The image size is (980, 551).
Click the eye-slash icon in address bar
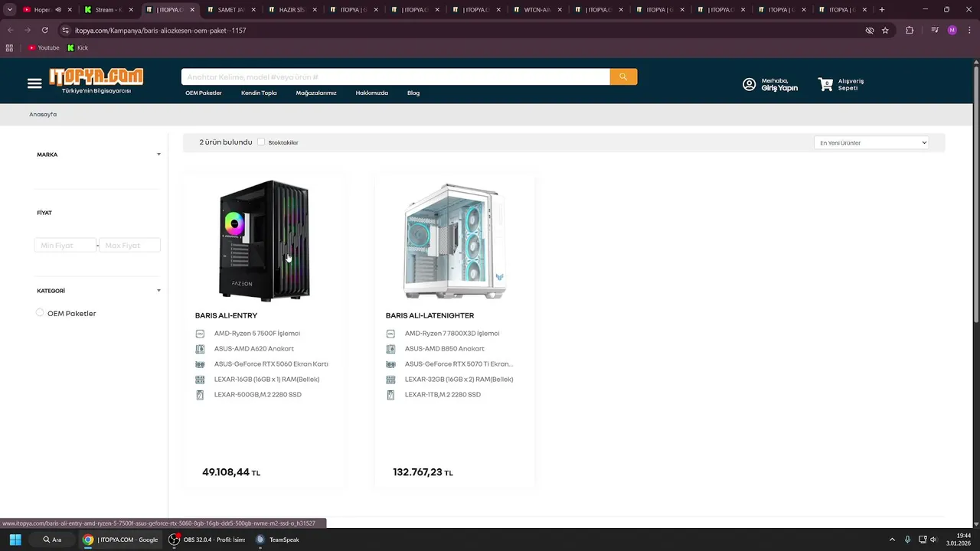click(869, 30)
